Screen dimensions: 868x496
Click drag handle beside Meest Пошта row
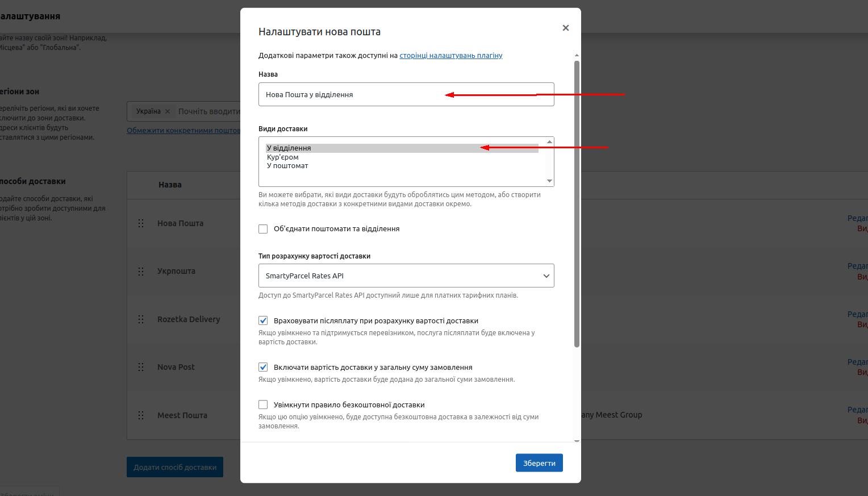click(x=141, y=415)
